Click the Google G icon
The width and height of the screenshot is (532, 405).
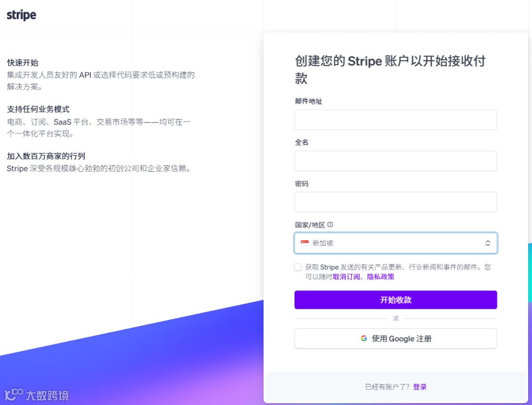[364, 338]
